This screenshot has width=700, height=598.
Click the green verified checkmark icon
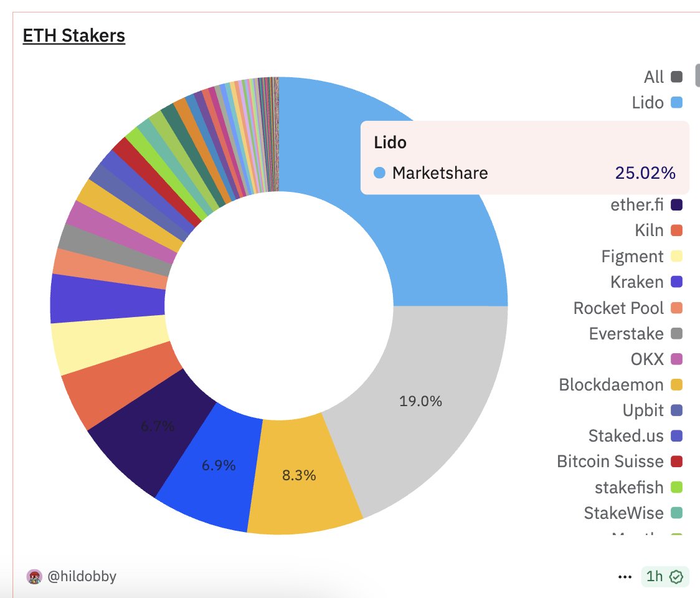click(x=676, y=577)
